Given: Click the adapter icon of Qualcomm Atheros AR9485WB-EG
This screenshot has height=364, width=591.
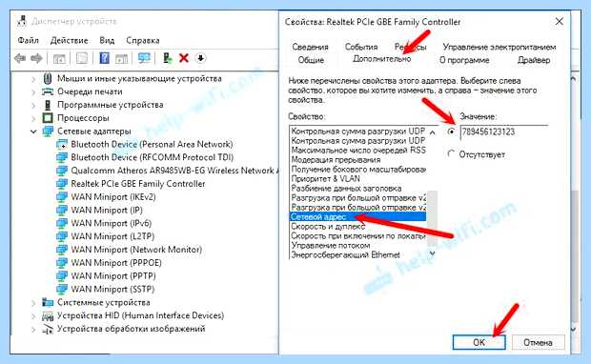Looking at the screenshot, I should click(61, 171).
